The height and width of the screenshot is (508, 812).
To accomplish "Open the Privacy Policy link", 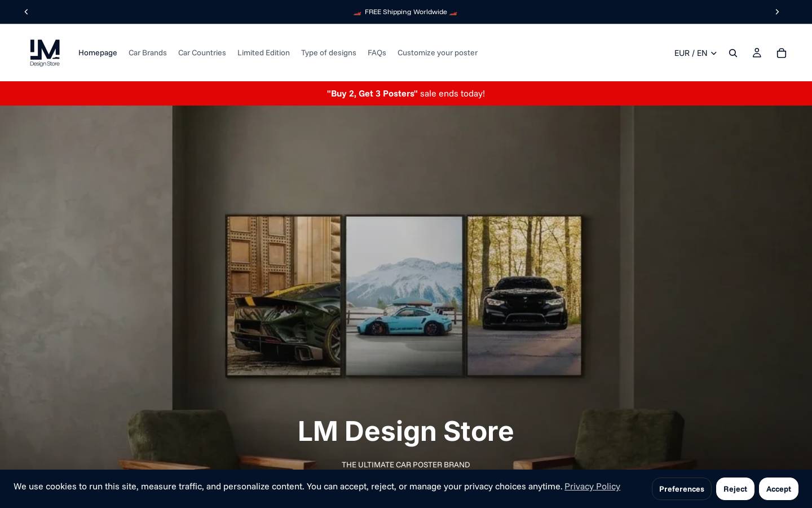I will pos(592,487).
